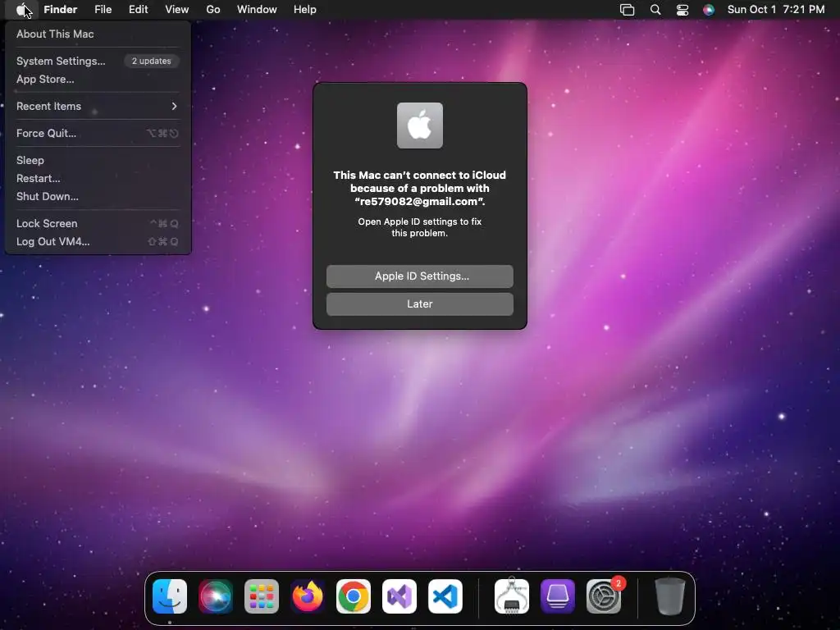
Task: Open Finder from the Dock
Action: tap(170, 596)
